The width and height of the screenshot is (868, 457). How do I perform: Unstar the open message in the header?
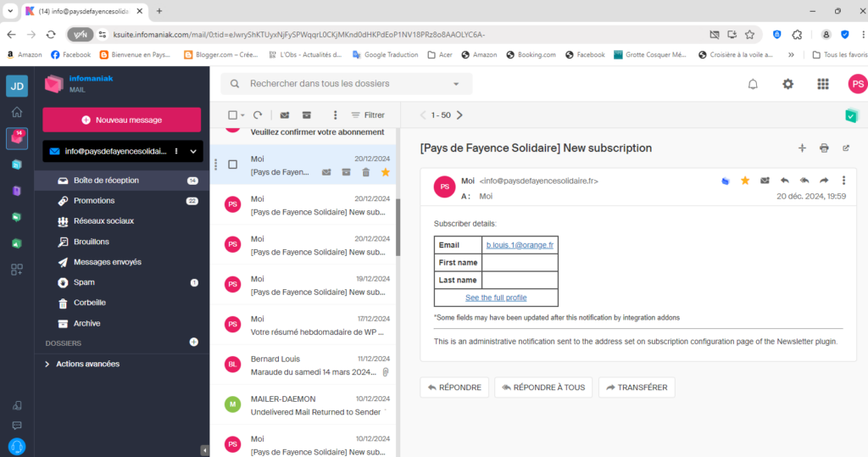(x=745, y=181)
